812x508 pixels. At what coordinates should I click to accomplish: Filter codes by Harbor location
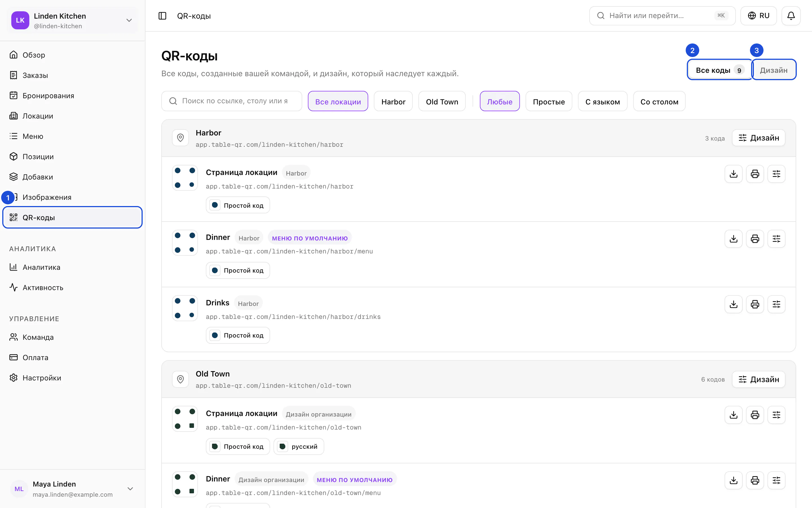click(393, 101)
